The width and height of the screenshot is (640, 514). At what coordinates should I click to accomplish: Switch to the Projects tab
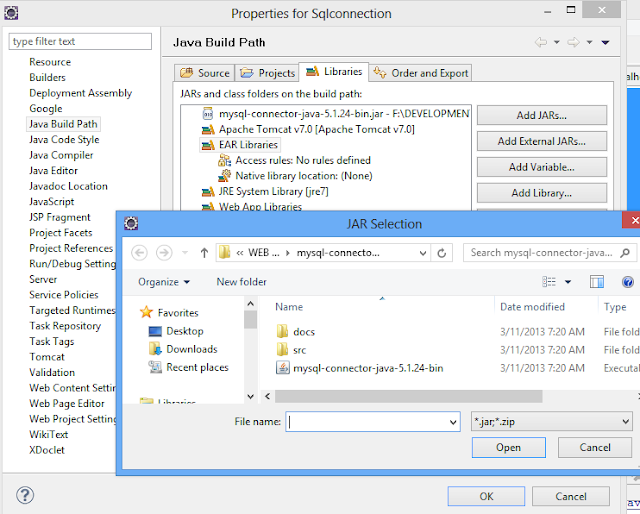267,73
